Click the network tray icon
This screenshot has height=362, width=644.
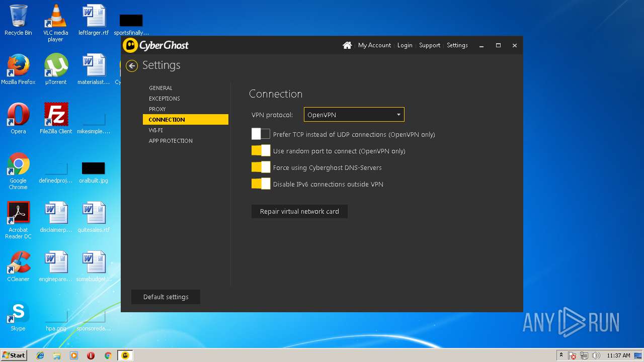584,355
